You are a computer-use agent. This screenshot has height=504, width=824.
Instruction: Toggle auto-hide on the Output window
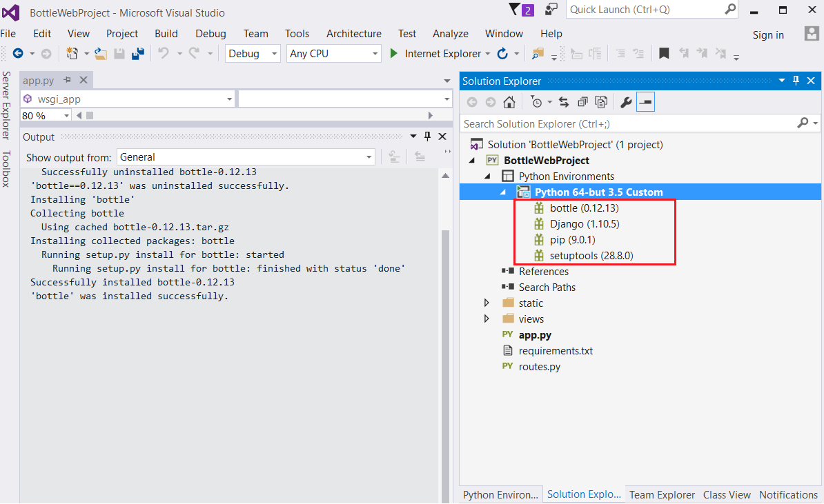(x=428, y=136)
